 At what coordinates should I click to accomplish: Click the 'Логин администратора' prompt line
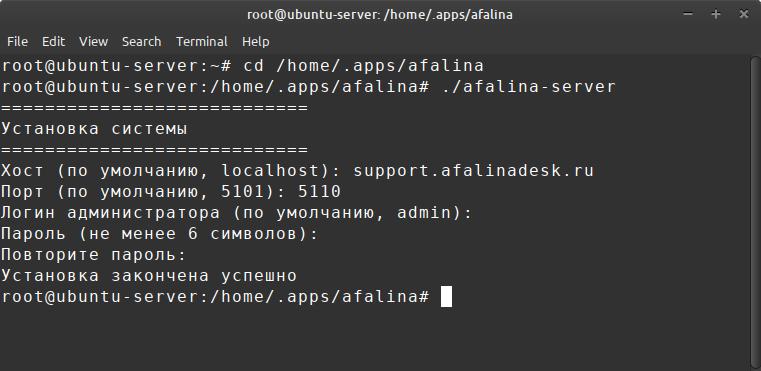pos(236,213)
